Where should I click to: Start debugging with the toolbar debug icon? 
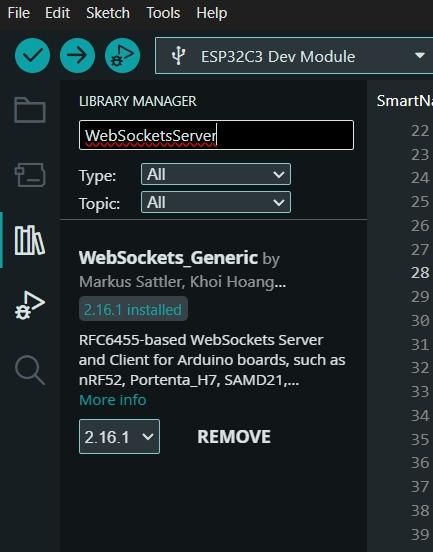click(123, 56)
